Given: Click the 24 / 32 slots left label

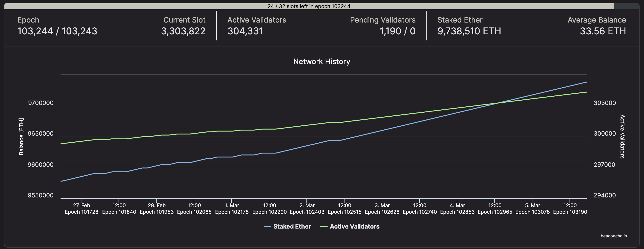Looking at the screenshot, I should click(309, 6).
